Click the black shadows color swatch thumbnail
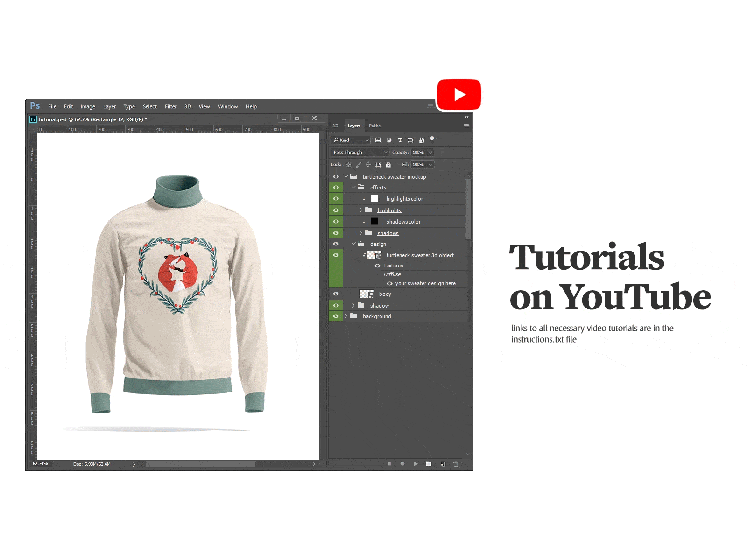The height and width of the screenshot is (560, 747). 374,222
